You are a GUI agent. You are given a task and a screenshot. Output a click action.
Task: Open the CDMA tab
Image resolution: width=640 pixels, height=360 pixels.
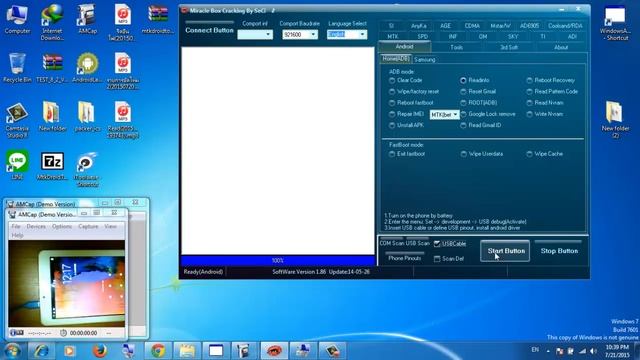coord(472,26)
